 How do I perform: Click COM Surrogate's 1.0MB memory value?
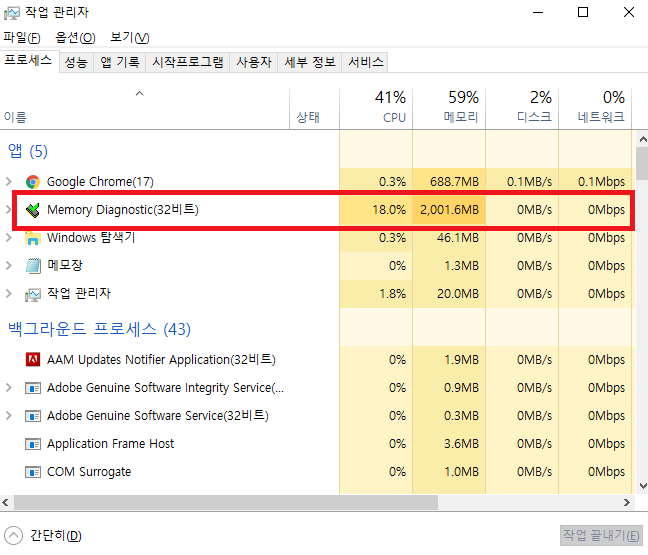point(461,472)
